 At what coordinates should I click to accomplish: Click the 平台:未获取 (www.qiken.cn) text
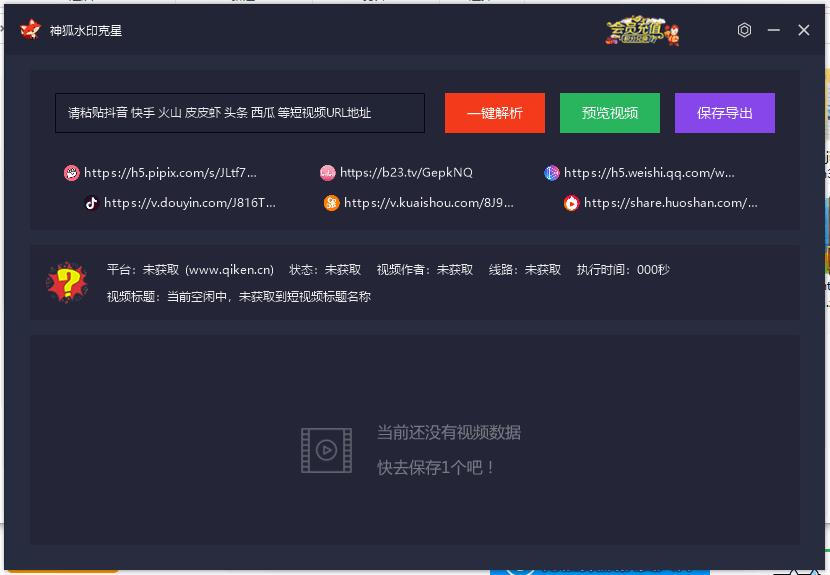(x=190, y=270)
